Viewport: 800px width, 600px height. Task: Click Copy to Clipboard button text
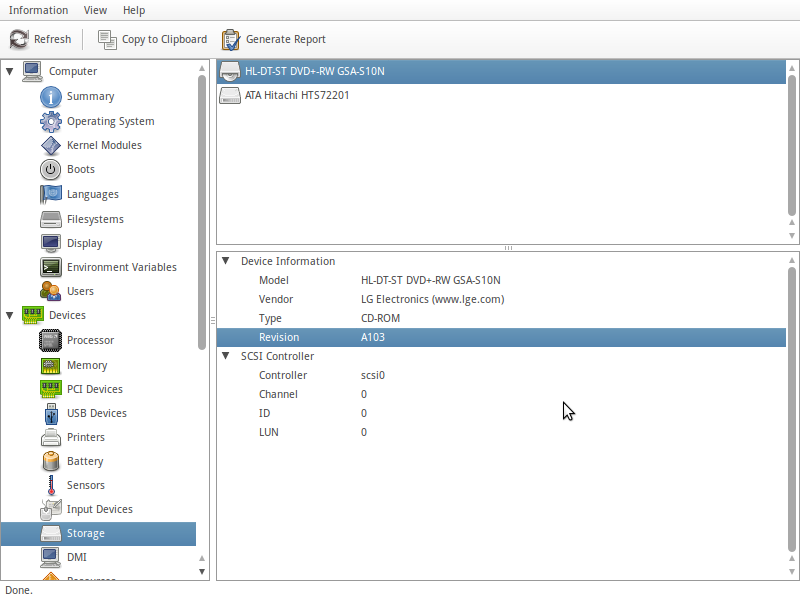click(x=164, y=39)
